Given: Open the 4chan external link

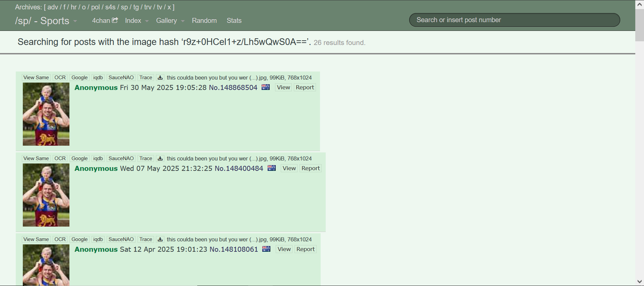Looking at the screenshot, I should point(105,20).
